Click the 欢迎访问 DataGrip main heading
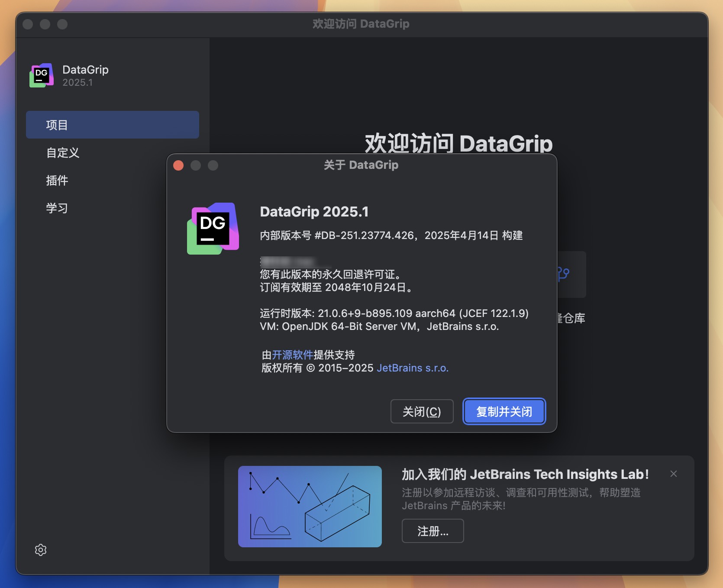 pos(459,143)
